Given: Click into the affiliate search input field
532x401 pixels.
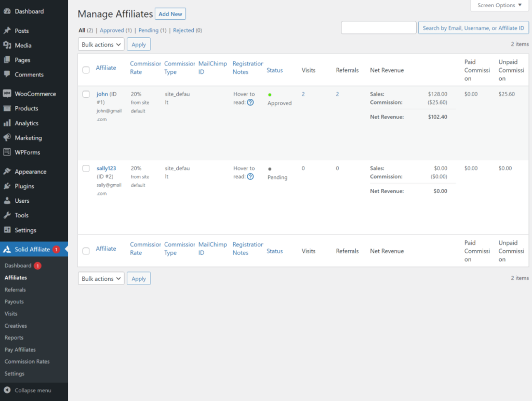Looking at the screenshot, I should [x=379, y=28].
